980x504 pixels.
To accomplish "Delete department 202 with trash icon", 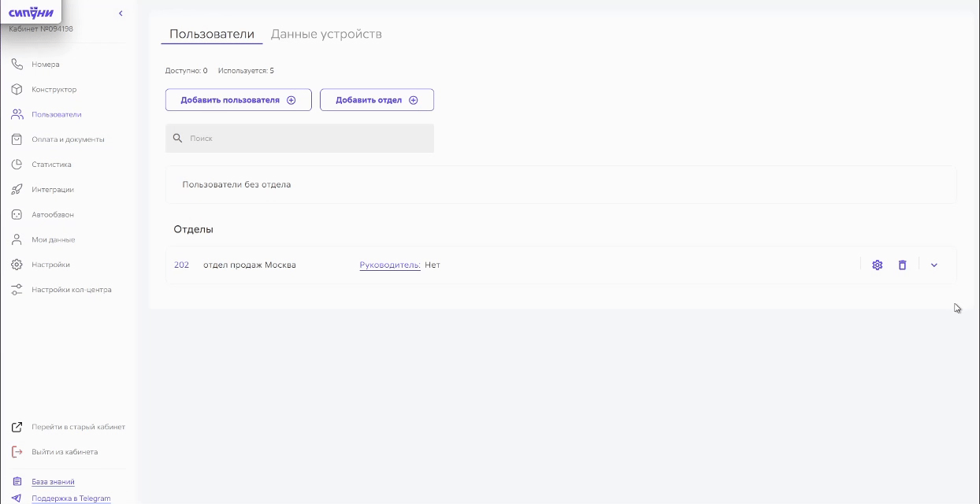I will pos(902,265).
